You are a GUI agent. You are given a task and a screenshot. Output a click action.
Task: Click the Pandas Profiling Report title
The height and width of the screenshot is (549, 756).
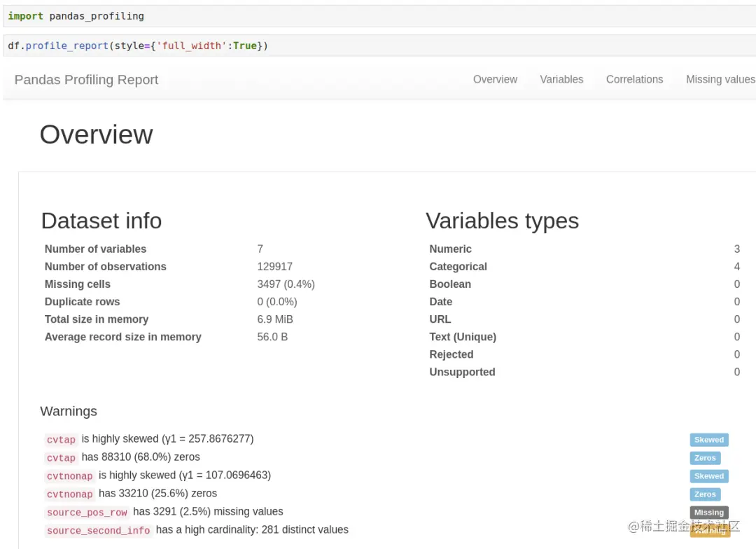pyautogui.click(x=86, y=80)
